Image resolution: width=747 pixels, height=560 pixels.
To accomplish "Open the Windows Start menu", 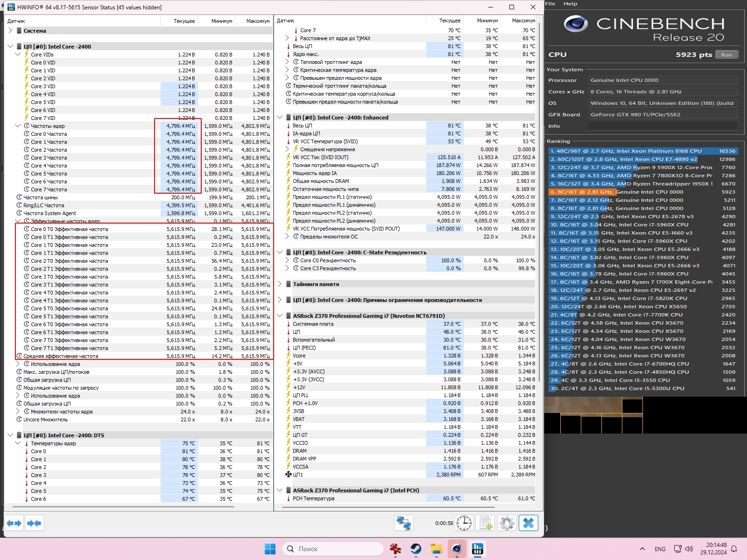I will (x=270, y=549).
